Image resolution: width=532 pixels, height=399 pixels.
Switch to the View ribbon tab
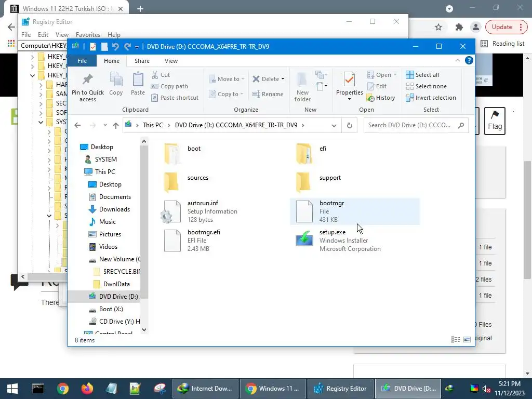[x=171, y=61]
